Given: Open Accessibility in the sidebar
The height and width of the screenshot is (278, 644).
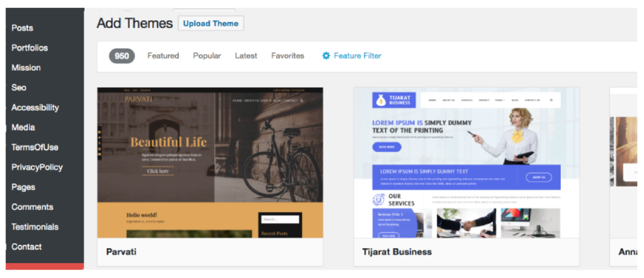Looking at the screenshot, I should (x=35, y=107).
